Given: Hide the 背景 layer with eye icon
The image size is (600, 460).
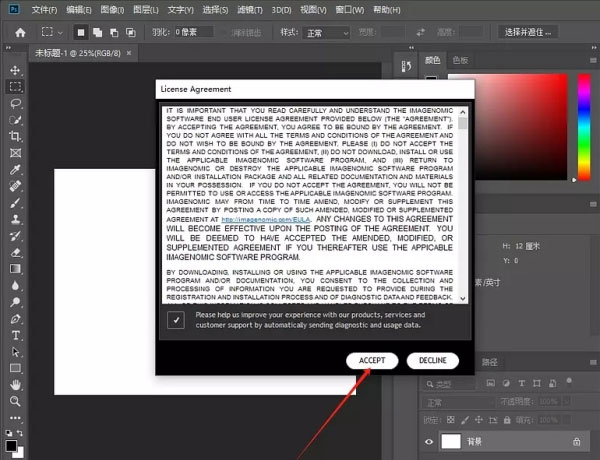Looking at the screenshot, I should coord(429,441).
